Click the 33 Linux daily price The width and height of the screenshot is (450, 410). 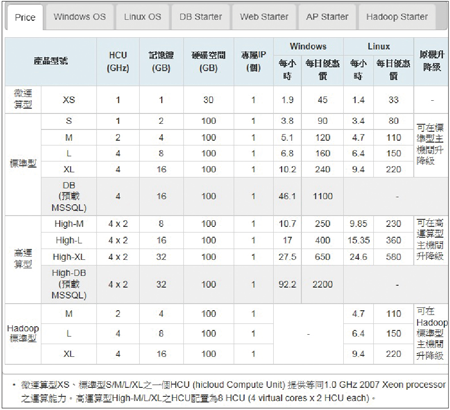(x=393, y=100)
